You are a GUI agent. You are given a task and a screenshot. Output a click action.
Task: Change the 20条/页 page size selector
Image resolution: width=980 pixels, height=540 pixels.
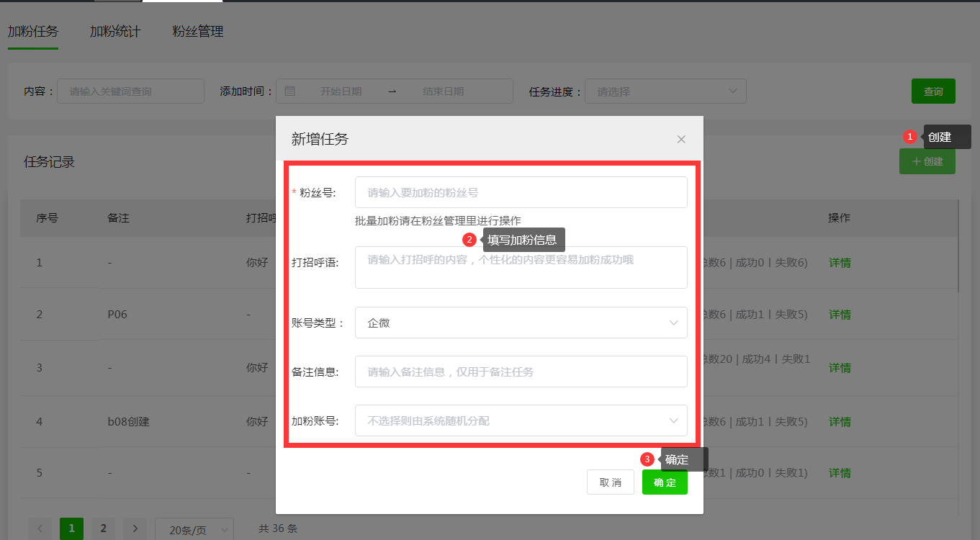tap(194, 530)
